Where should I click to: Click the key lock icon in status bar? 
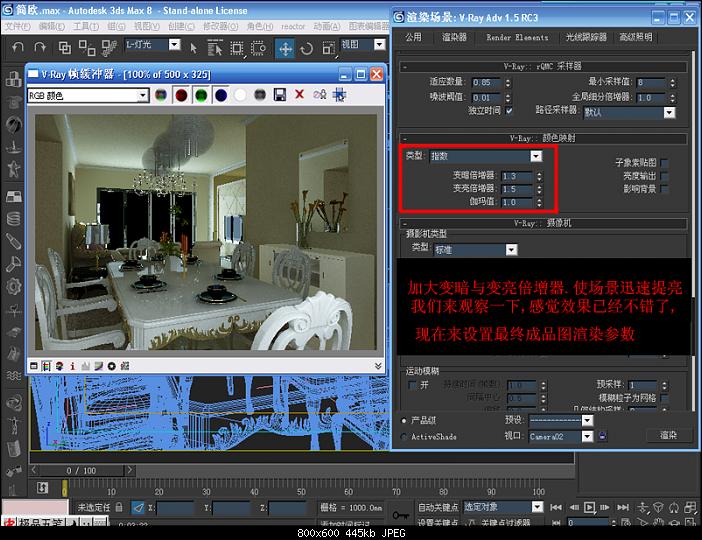(400, 515)
